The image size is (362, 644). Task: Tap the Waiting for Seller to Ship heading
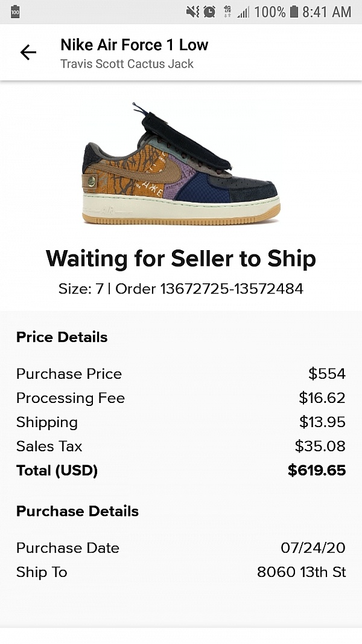(x=181, y=259)
